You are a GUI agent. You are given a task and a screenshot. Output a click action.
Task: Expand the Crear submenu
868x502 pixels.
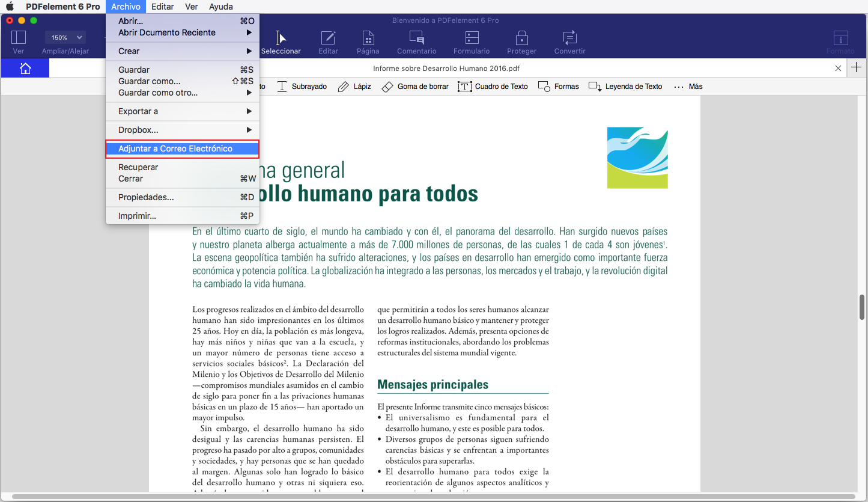(183, 51)
